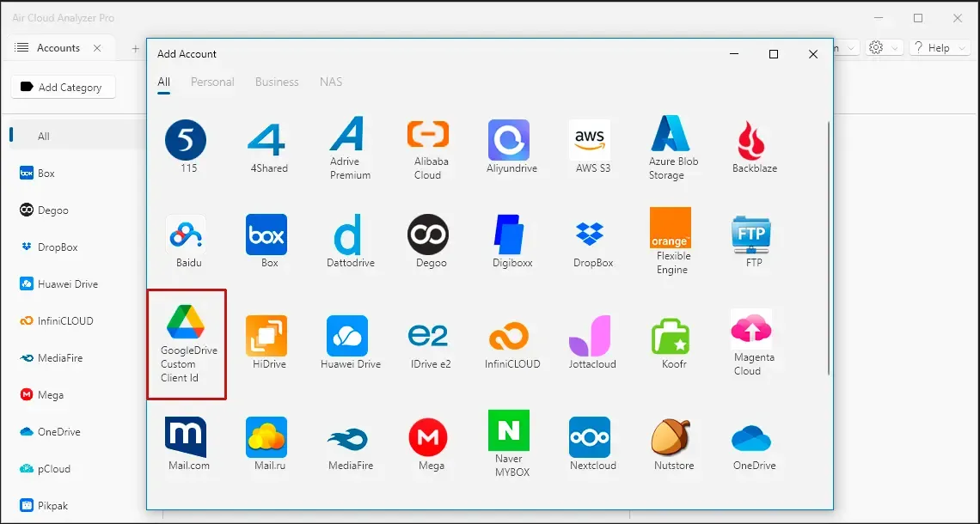Screen dimensions: 980x524
Task: Pick Orange Flexible Engine provider
Action: pyautogui.click(x=670, y=228)
